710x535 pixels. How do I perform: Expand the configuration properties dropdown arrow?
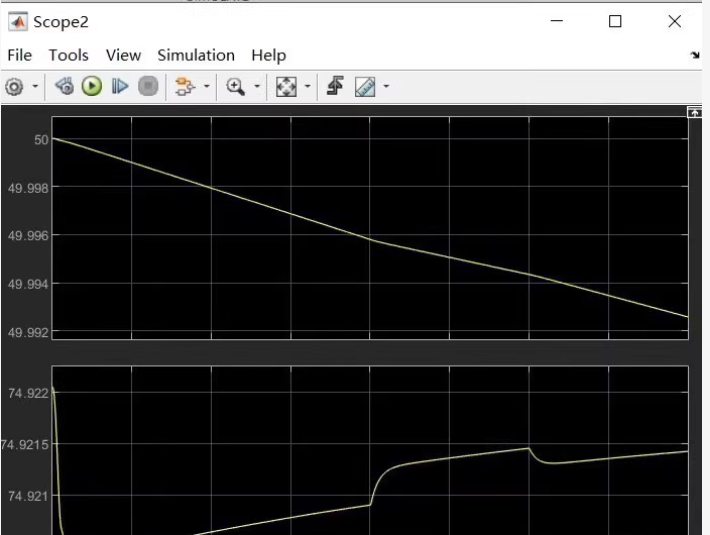tap(35, 86)
